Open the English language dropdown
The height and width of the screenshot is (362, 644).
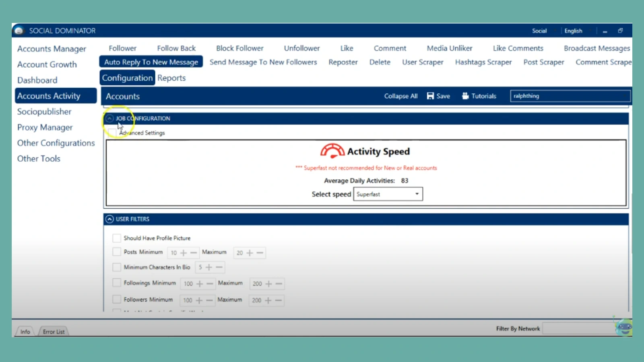(x=578, y=31)
